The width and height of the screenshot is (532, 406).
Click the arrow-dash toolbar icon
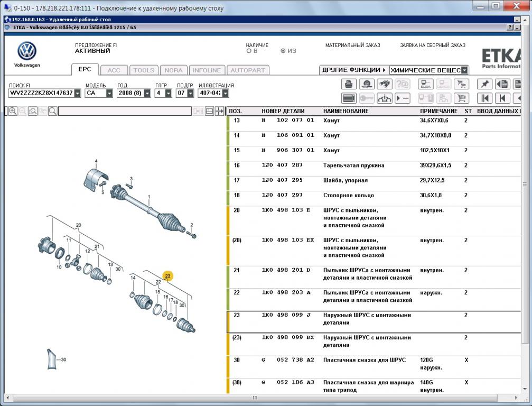coord(403,98)
